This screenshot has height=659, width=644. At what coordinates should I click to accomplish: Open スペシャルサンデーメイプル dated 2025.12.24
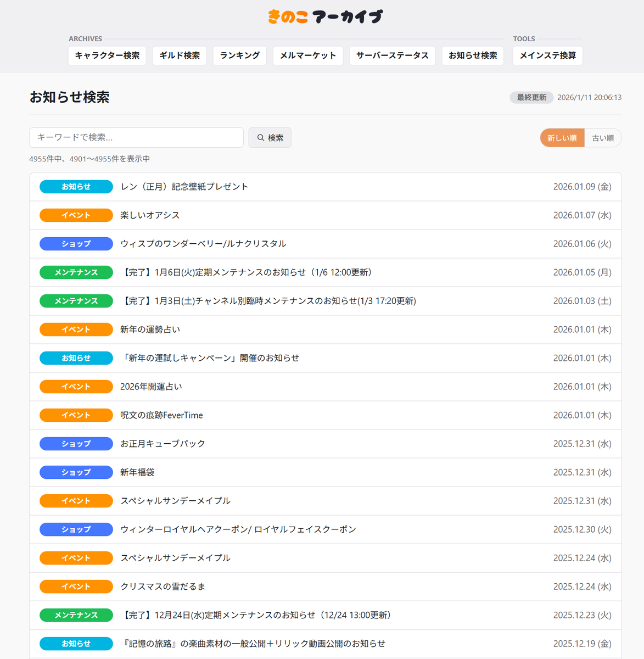[326, 558]
